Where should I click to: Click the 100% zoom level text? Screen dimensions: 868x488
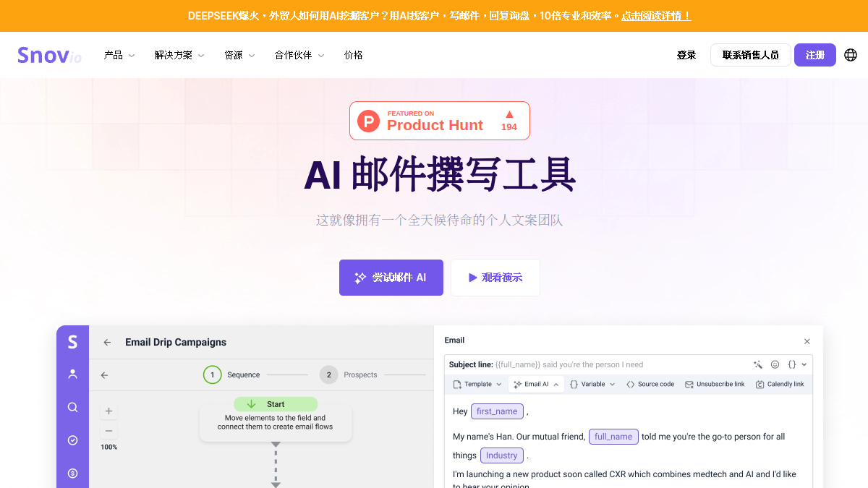coord(109,448)
